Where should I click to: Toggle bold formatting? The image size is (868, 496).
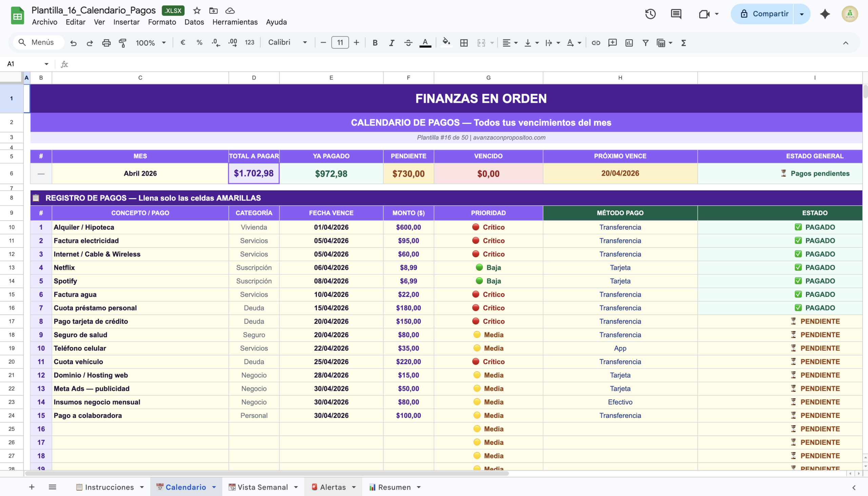tap(375, 43)
